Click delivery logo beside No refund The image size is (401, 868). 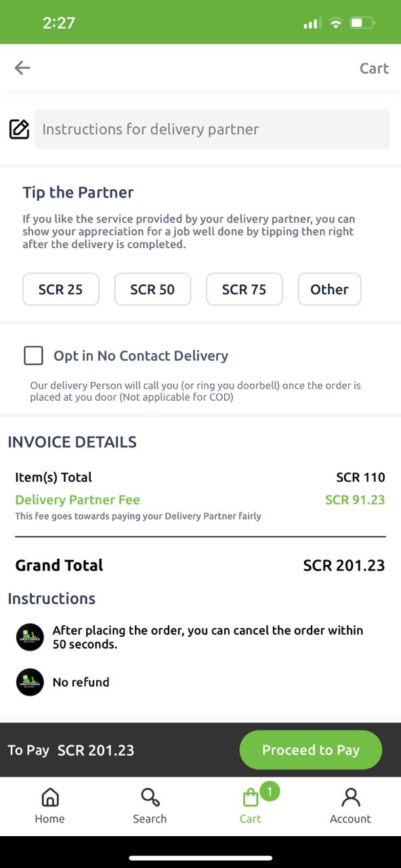[x=30, y=682]
